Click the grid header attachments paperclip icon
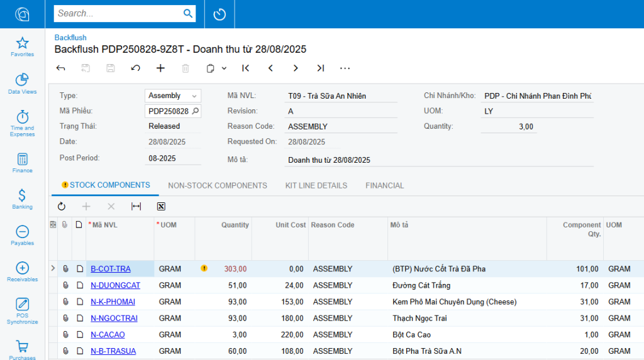 (65, 224)
